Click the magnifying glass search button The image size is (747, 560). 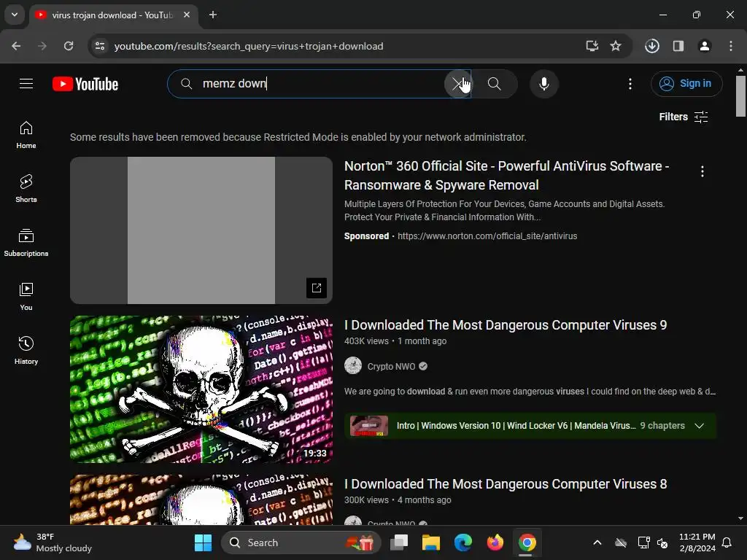pos(494,84)
